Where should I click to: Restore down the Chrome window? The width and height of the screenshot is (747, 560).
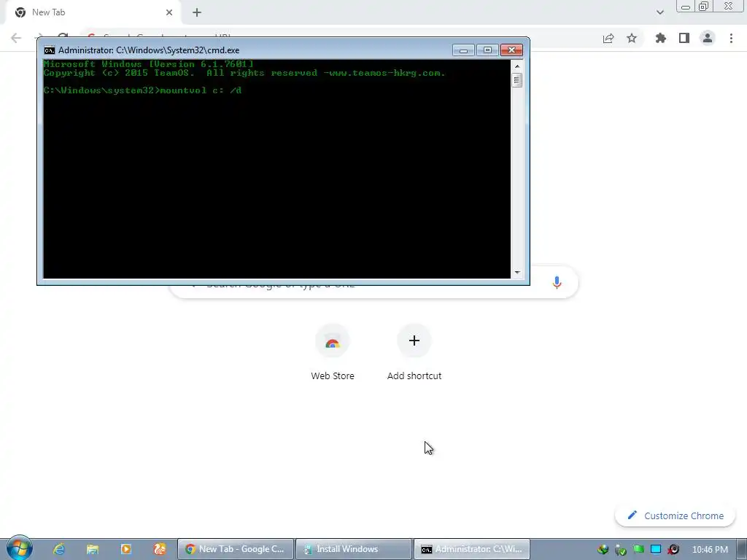click(704, 7)
